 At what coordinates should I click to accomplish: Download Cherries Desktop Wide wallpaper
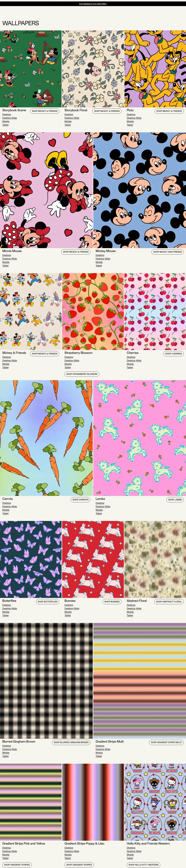(x=134, y=361)
